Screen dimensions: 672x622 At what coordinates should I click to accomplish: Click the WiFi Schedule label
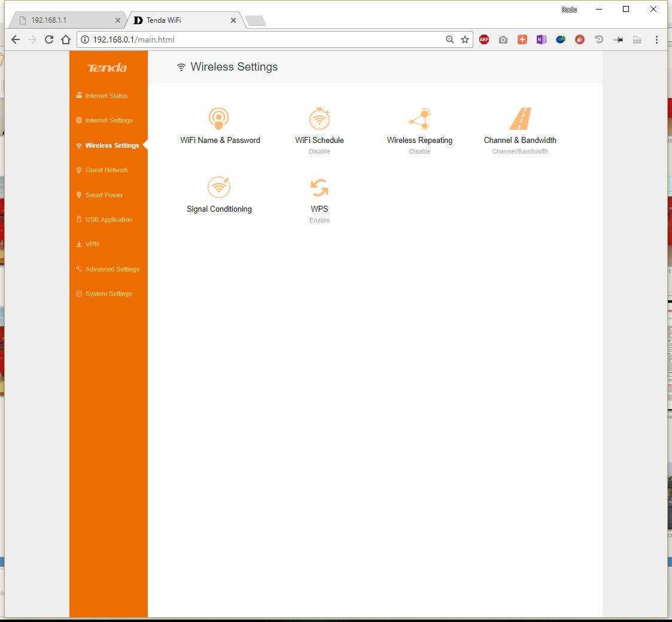pos(320,140)
